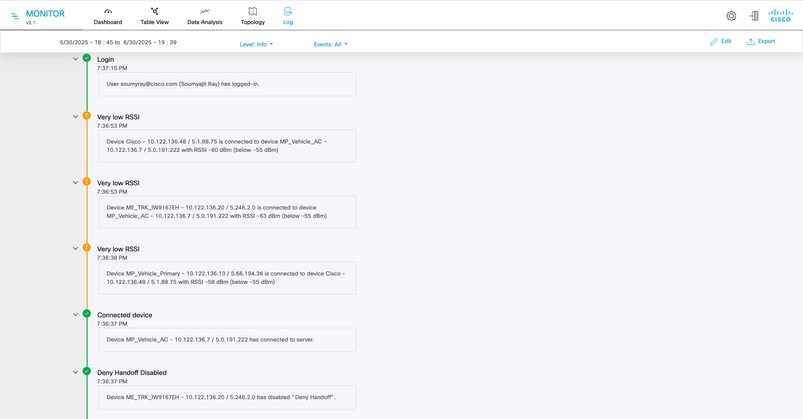Collapse the 7:36:53 Very low RSSI -60 dBm entry

(75, 116)
